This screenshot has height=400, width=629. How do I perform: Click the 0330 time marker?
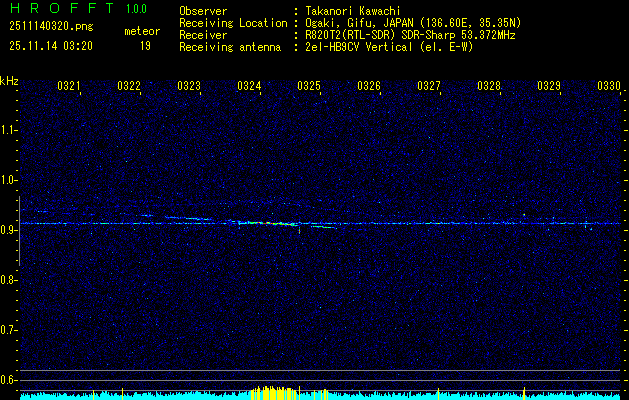(x=609, y=87)
